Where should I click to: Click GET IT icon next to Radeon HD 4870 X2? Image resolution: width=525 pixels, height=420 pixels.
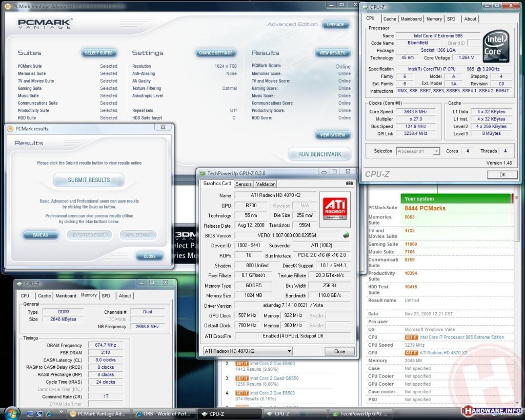point(411,353)
